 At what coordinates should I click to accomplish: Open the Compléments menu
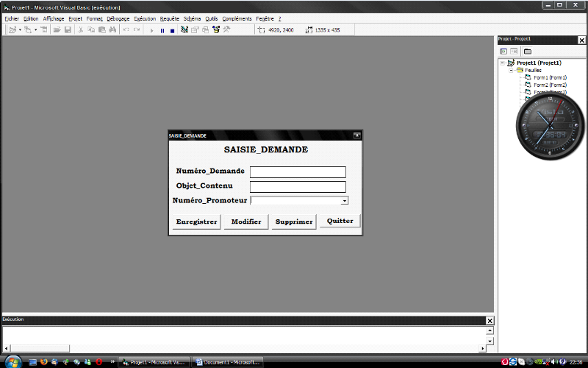point(237,18)
